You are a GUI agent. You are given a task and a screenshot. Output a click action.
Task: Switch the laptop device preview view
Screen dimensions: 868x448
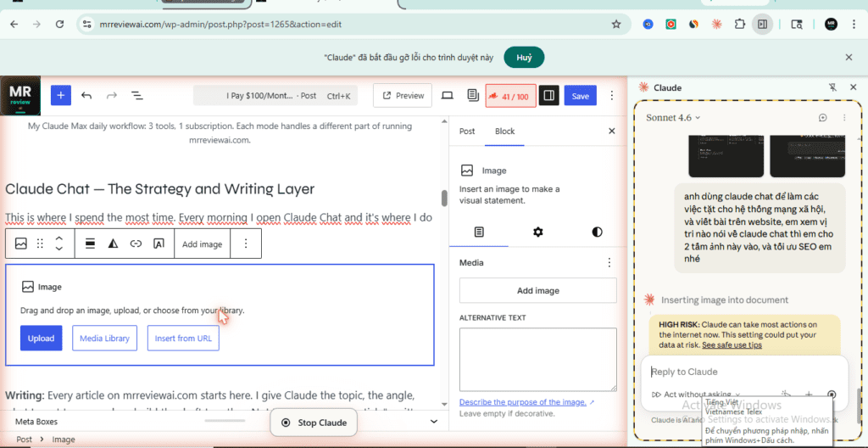click(x=448, y=95)
